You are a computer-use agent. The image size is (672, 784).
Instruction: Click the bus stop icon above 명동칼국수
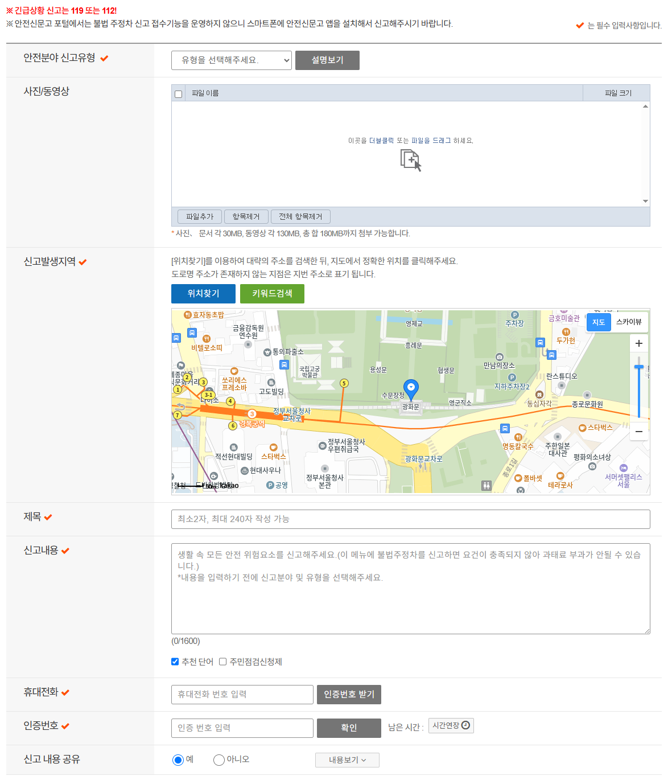[505, 428]
